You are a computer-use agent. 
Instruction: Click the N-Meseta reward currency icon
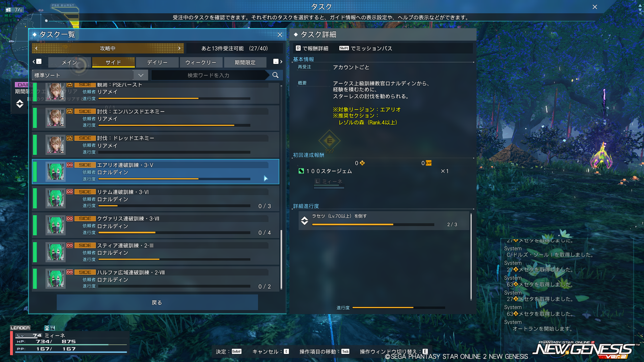pos(362,163)
